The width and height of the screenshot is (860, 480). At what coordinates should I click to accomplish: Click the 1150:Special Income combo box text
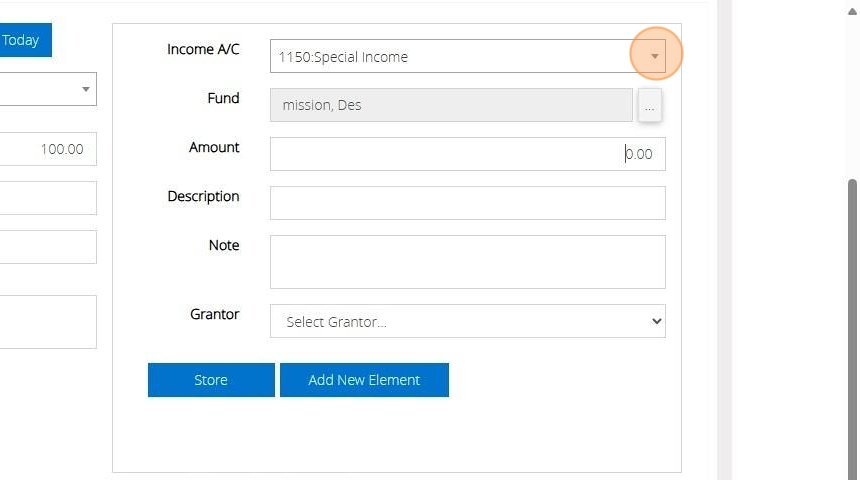[343, 57]
